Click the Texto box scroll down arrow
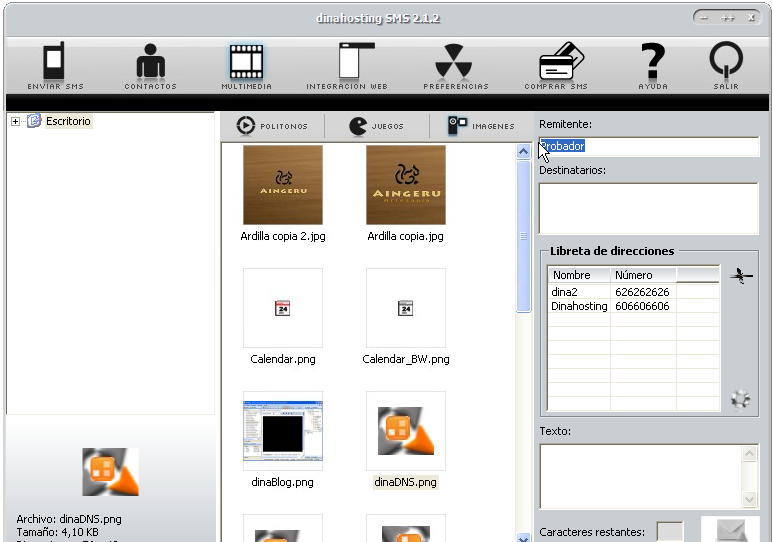The width and height of the screenshot is (773, 542). [x=749, y=499]
